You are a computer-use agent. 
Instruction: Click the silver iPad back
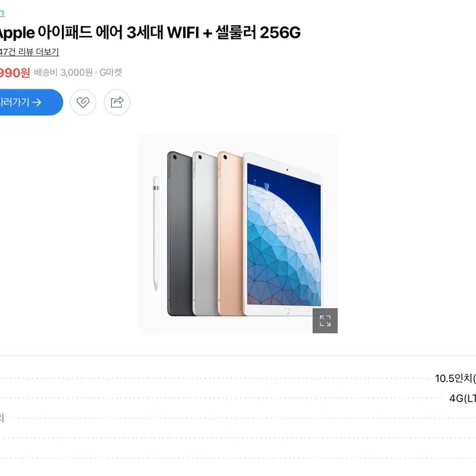click(x=205, y=233)
